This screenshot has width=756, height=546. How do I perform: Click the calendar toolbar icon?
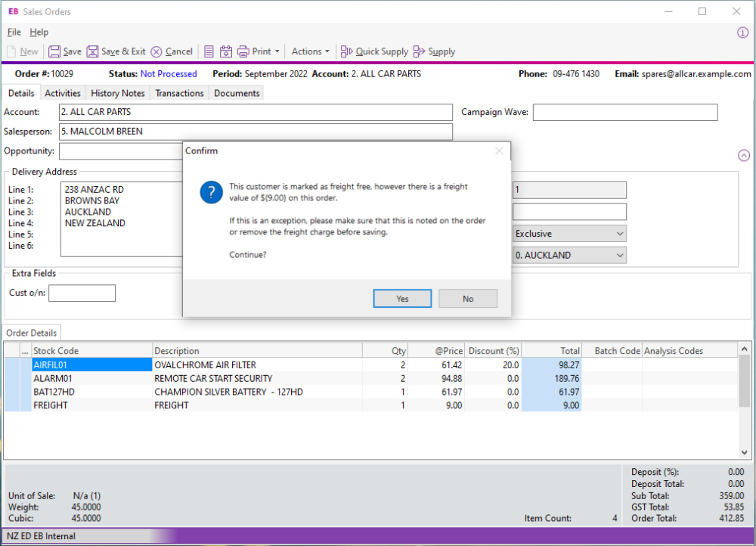tap(225, 51)
